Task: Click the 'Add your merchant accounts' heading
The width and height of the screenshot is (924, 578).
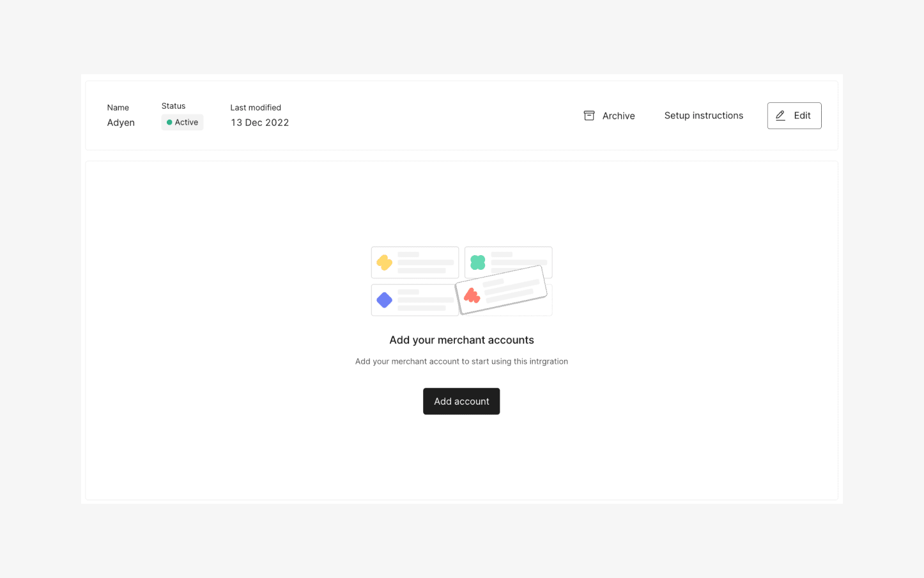Action: tap(461, 340)
